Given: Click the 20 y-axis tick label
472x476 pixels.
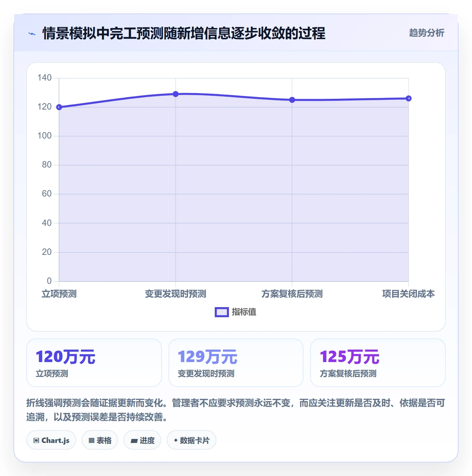Looking at the screenshot, I should 47,252.
